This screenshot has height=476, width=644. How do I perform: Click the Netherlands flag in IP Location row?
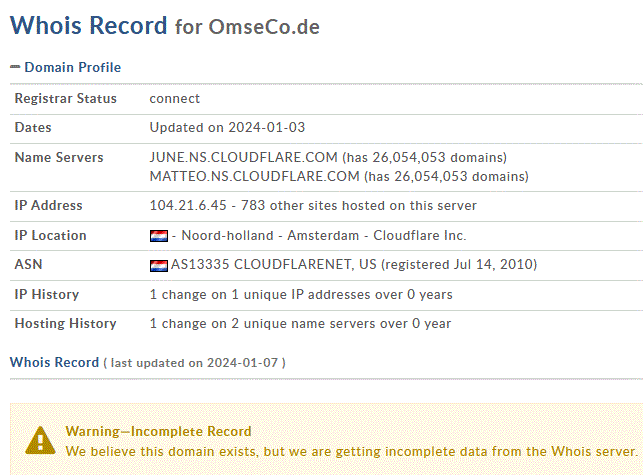click(159, 236)
